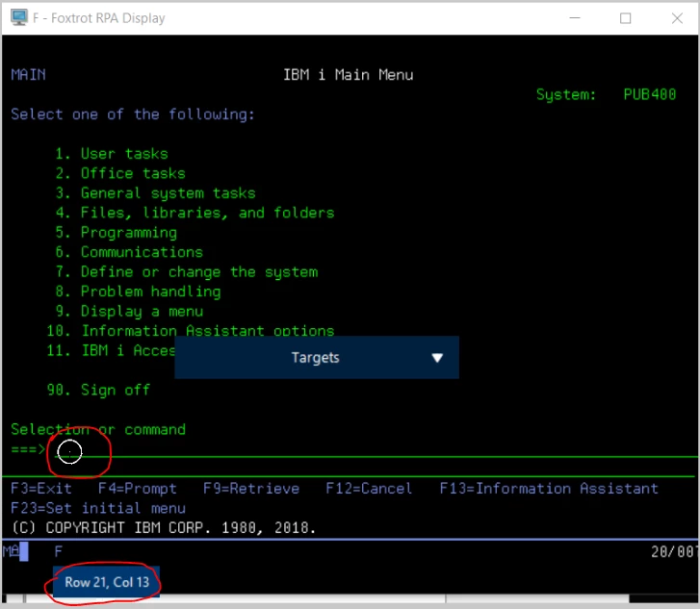
Task: Click the MA status indicator in status bar
Action: pos(12,551)
